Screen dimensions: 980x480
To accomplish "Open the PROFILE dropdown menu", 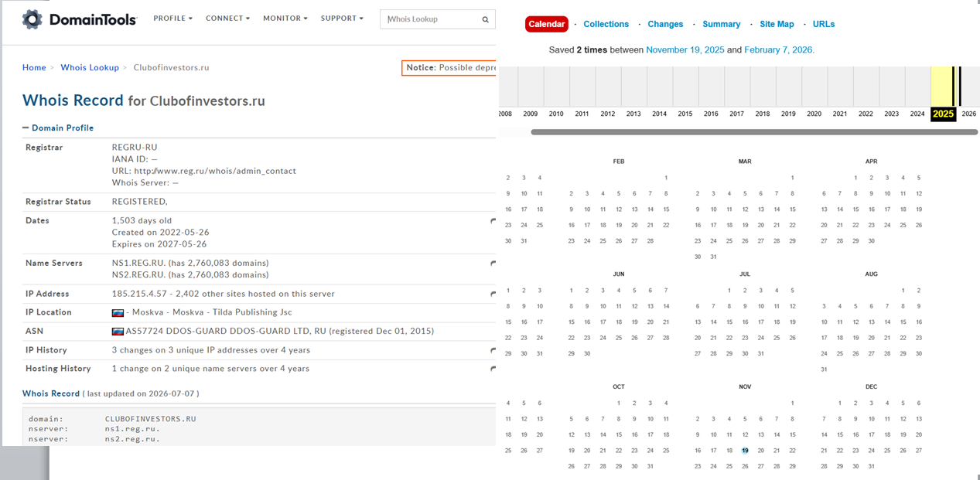I will point(172,19).
